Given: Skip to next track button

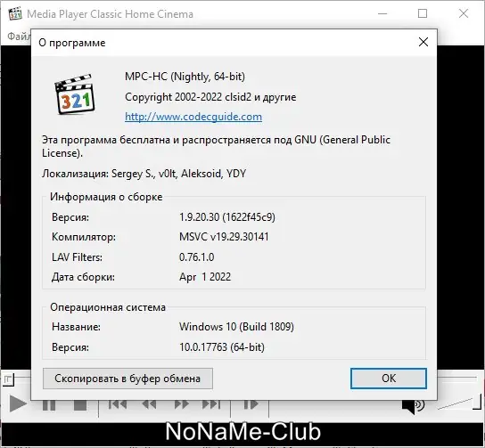Looking at the screenshot, I should (211, 404).
